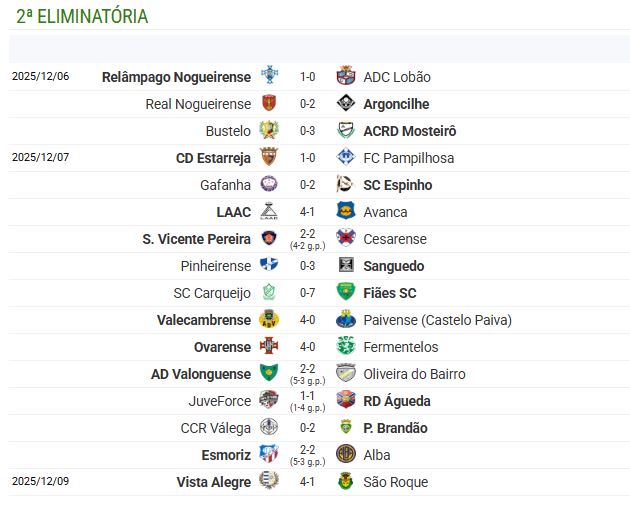630x511 pixels.
Task: Click the São Roque team crest
Action: coord(346,482)
